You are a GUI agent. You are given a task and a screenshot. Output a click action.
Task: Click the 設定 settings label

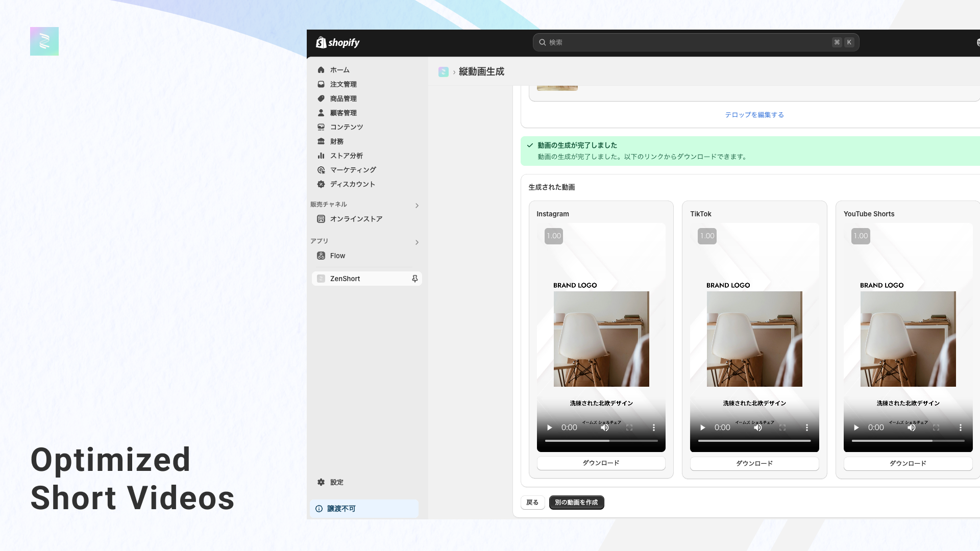337,482
